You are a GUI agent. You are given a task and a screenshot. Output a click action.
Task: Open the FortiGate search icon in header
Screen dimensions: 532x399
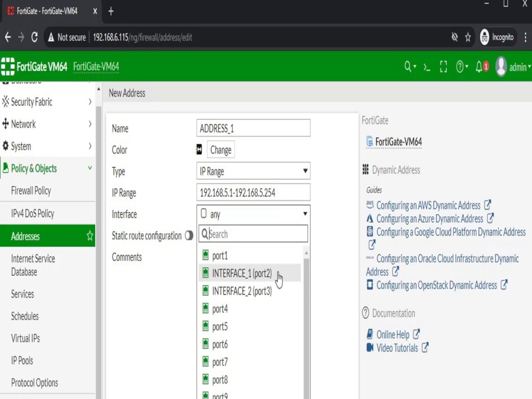(x=408, y=66)
